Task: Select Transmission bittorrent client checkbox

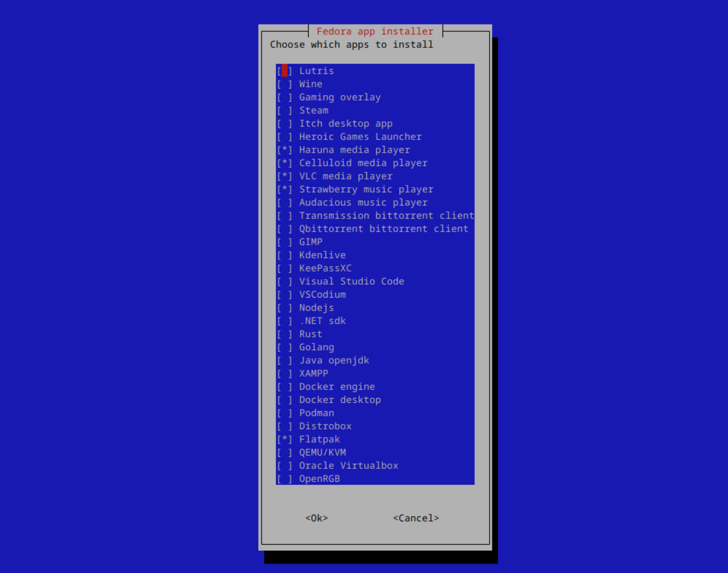Action: [x=285, y=216]
